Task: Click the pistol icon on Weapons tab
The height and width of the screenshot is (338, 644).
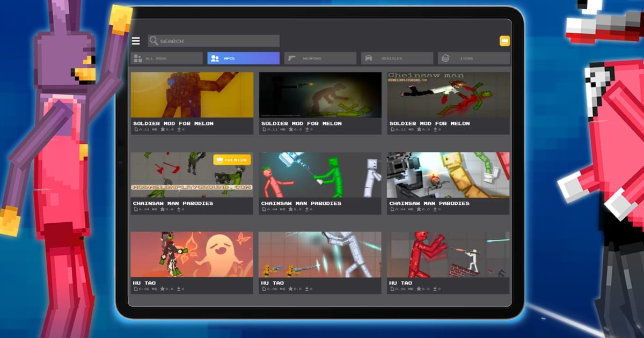Action: (x=292, y=58)
